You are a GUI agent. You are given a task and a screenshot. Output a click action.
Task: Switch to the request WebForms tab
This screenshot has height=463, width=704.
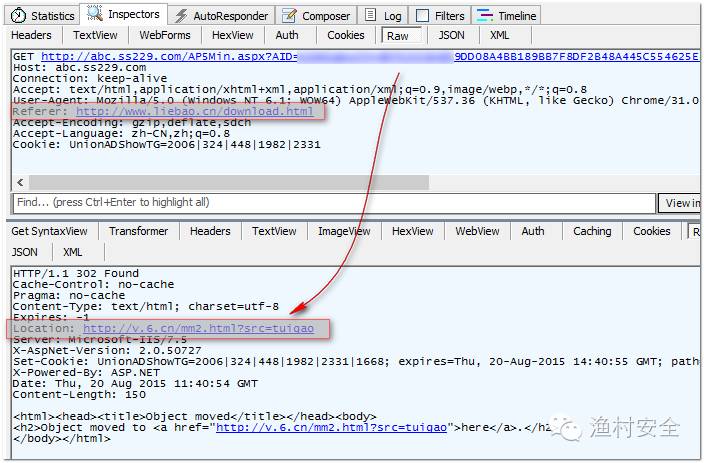165,35
